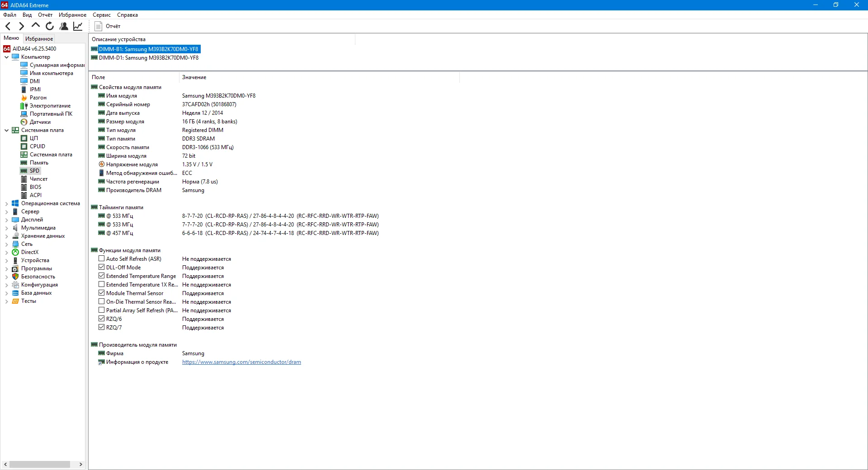
Task: Toggle the Extended Temperature 1X Refresh checkbox
Action: point(101,285)
